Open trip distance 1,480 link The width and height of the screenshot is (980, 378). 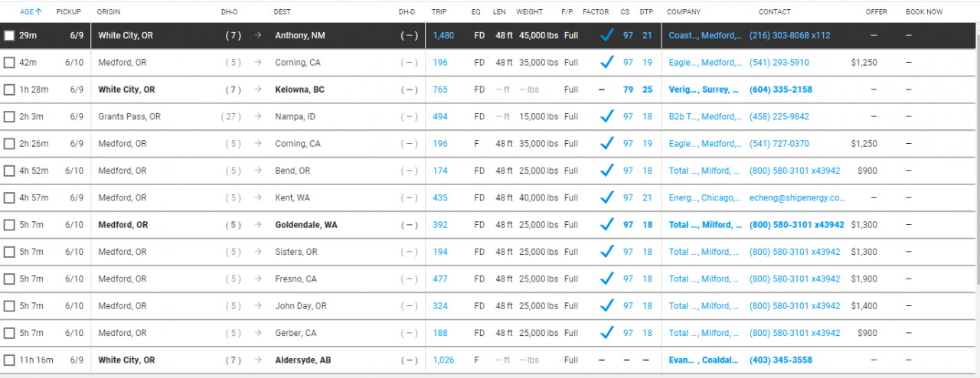click(x=443, y=35)
